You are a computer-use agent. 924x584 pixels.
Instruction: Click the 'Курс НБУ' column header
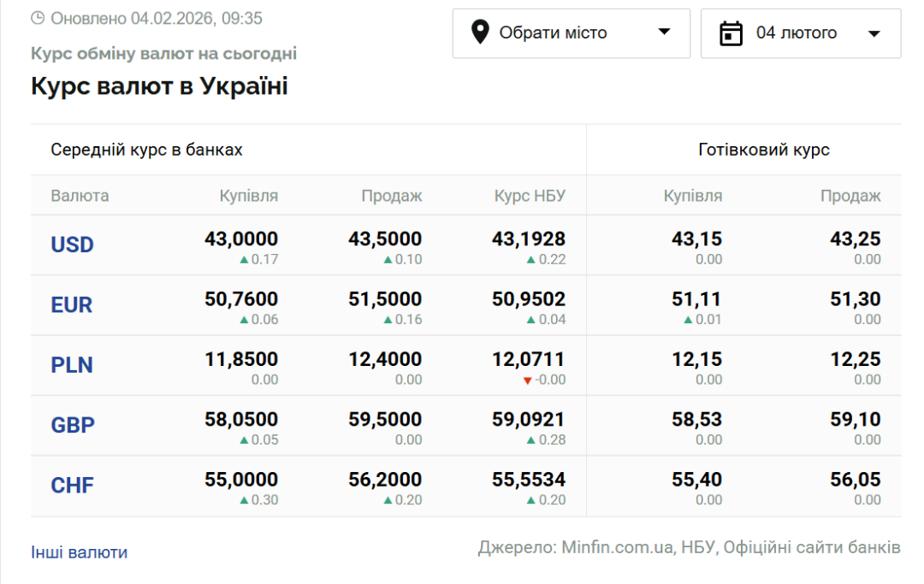530,196
